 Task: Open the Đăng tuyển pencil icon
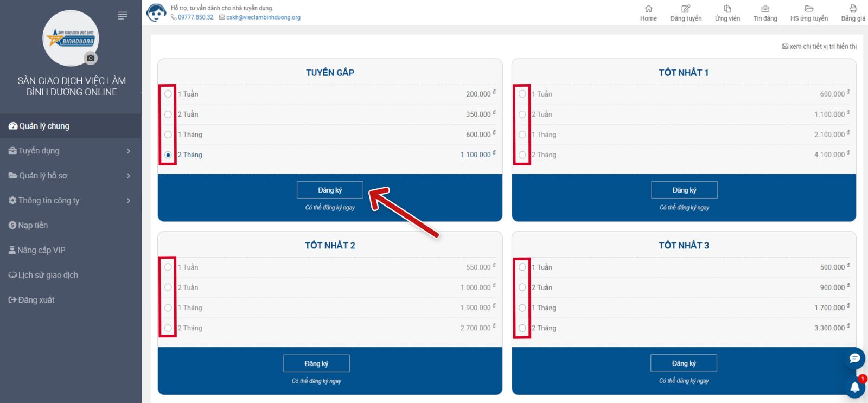pos(686,9)
